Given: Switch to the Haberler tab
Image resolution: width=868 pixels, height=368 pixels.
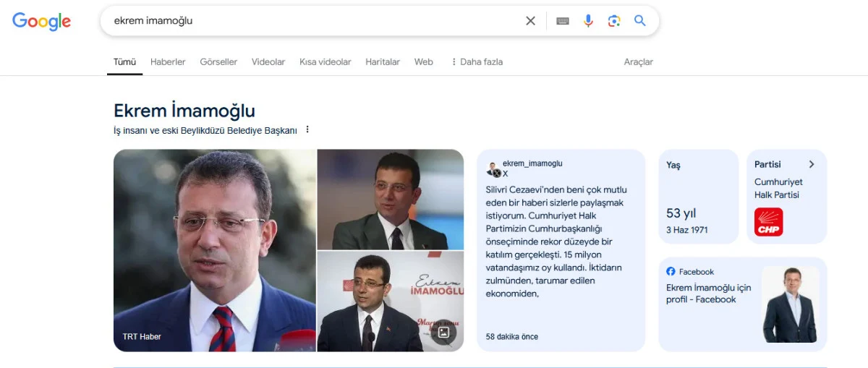Looking at the screenshot, I should point(168,62).
